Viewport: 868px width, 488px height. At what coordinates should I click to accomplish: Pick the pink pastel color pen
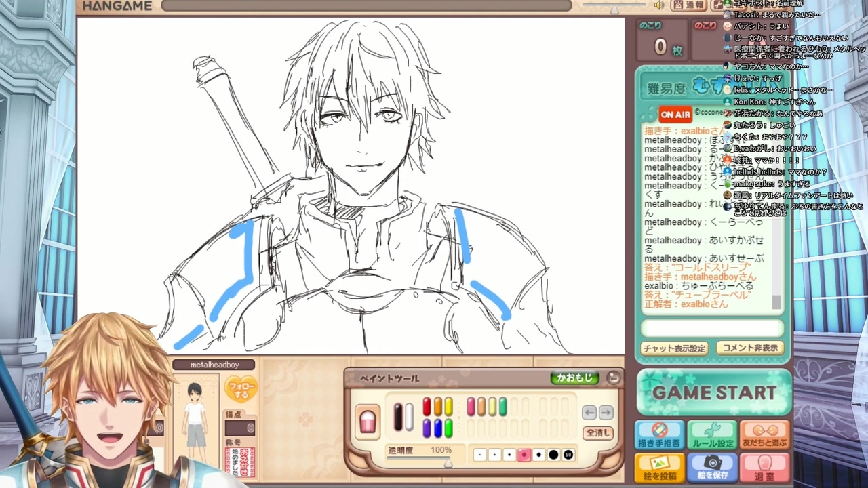[x=471, y=407]
